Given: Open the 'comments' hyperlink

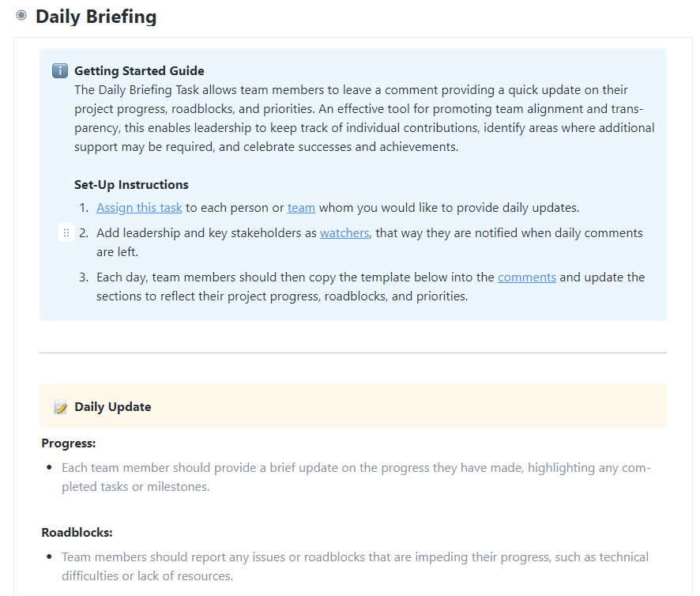Looking at the screenshot, I should pos(527,277).
